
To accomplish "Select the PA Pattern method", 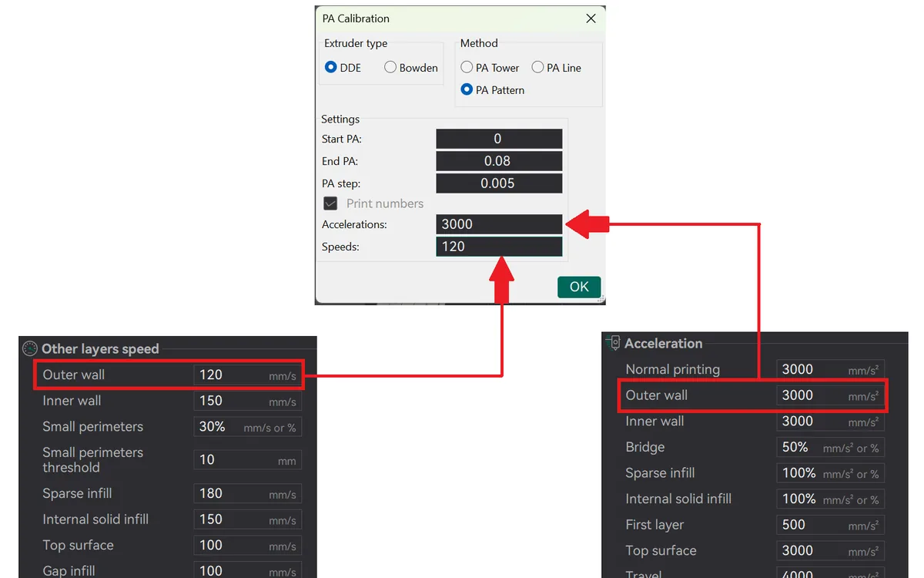I will tap(467, 89).
